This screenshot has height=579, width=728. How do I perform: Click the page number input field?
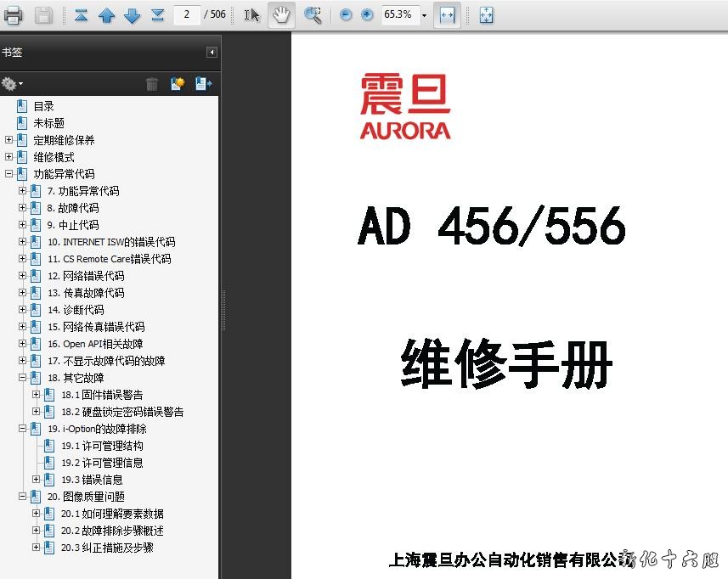click(187, 14)
